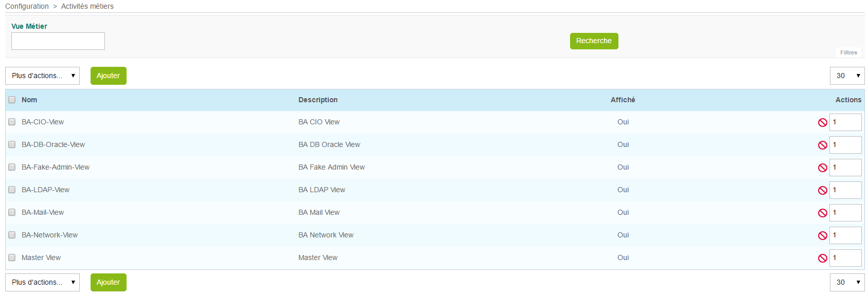This screenshot has height=295, width=868.
Task: Click disable icon for BA-CIO-View row
Action: (822, 122)
